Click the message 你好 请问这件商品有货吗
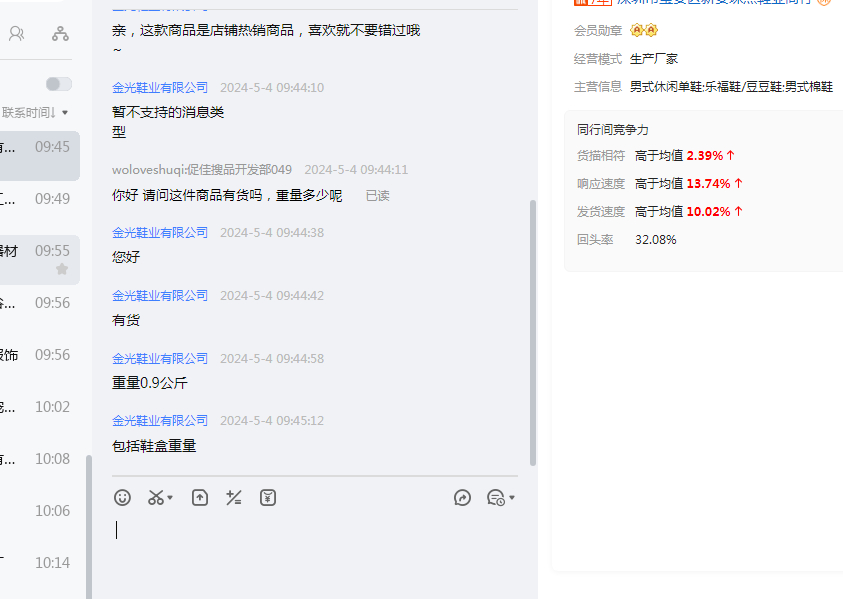 click(227, 195)
